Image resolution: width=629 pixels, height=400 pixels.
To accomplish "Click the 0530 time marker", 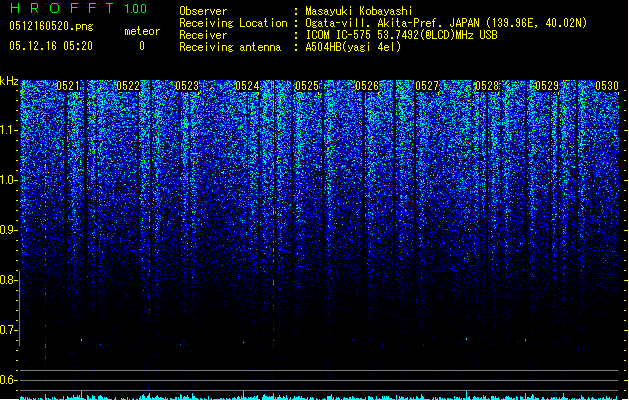I will click(607, 86).
